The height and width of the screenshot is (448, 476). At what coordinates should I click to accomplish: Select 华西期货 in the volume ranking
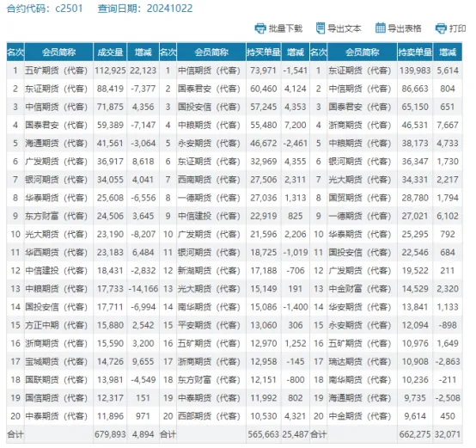56,253
